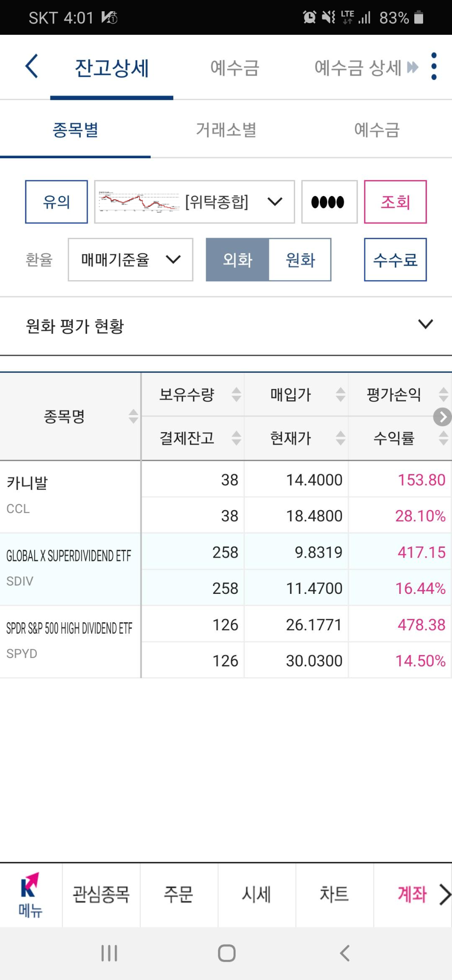Tap the battery status icon
The image size is (452, 980).
[419, 18]
